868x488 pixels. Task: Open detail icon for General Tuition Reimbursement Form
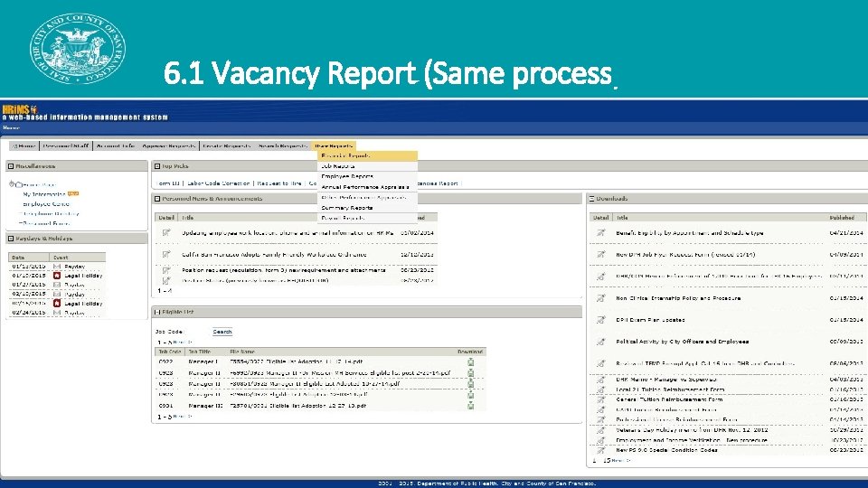(600, 399)
